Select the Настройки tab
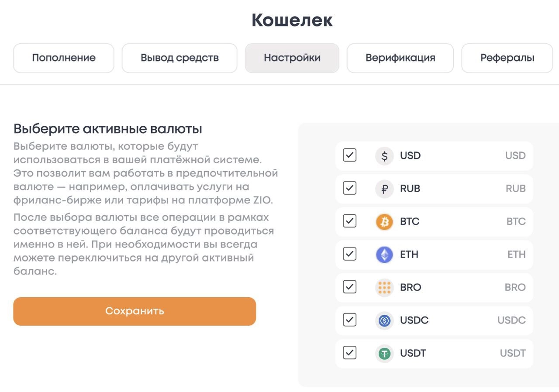The width and height of the screenshot is (559, 392). click(x=292, y=58)
